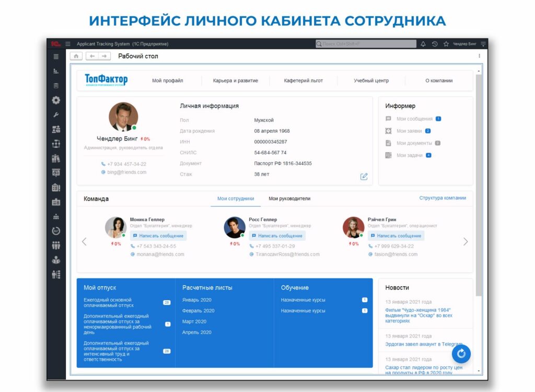The width and height of the screenshot is (535, 392).
Task: Switch to Мои руководители tab
Action: click(x=289, y=199)
